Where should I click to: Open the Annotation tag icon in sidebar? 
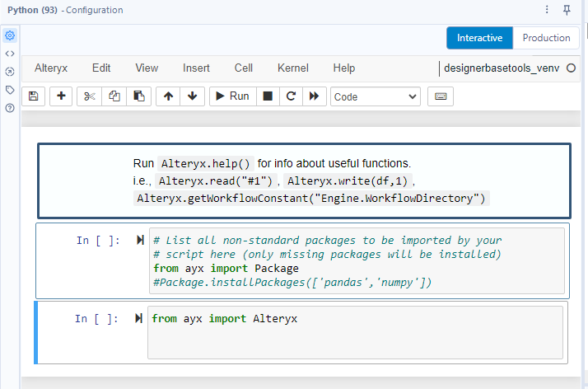[10, 90]
